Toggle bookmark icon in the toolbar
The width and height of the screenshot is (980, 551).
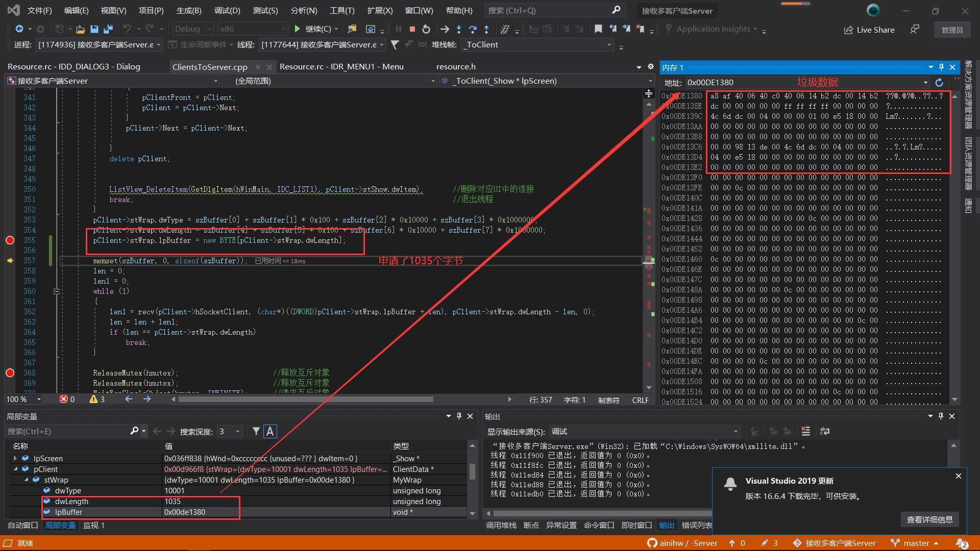coord(598,29)
